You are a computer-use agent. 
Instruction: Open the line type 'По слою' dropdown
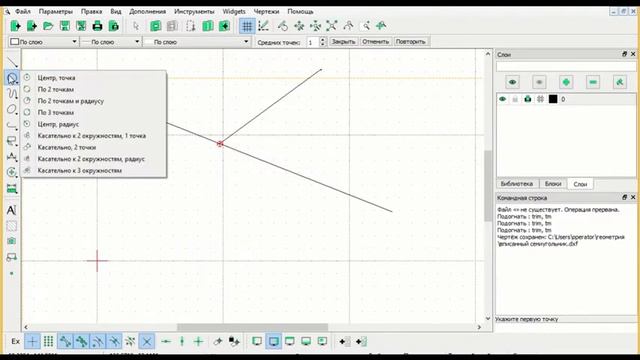(x=196, y=42)
